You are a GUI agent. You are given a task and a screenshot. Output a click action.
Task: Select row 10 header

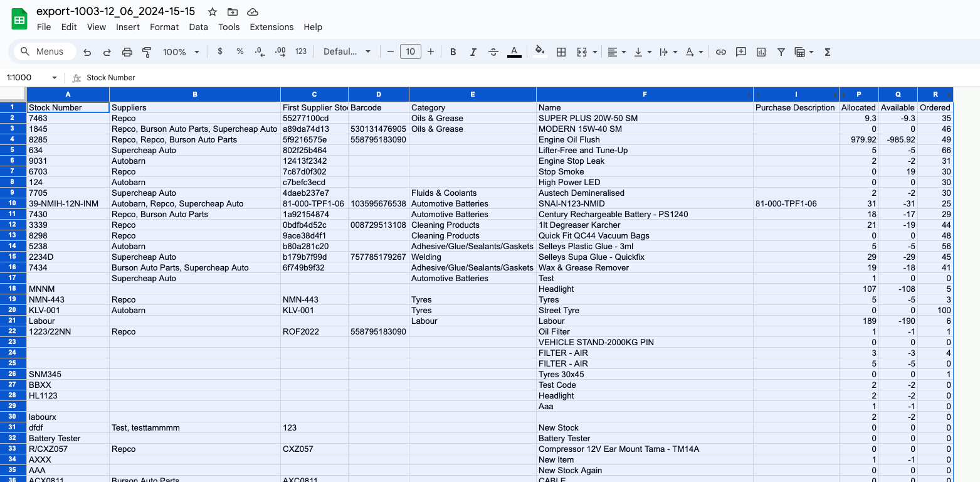(x=13, y=203)
